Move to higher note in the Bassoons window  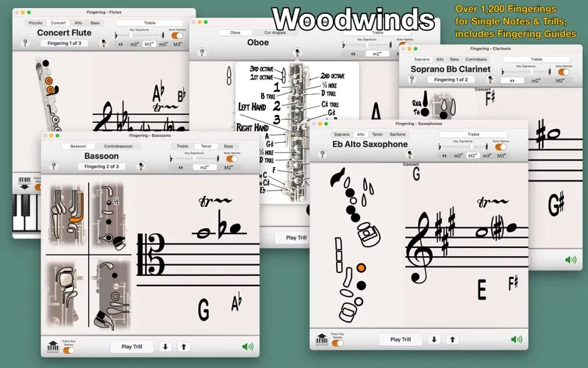click(x=184, y=347)
